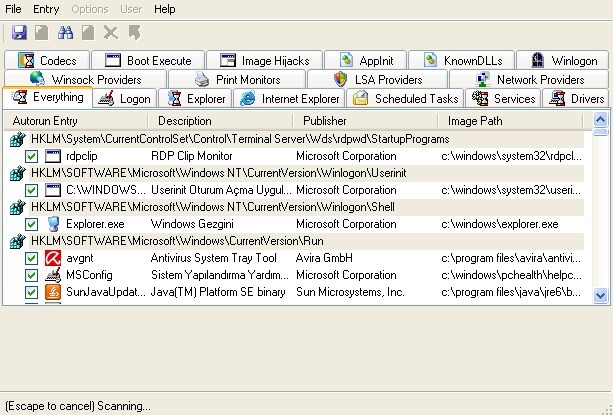This screenshot has height=415, width=613.
Task: Click the Internet Explorer tab logo icon
Action: pyautogui.click(x=248, y=99)
